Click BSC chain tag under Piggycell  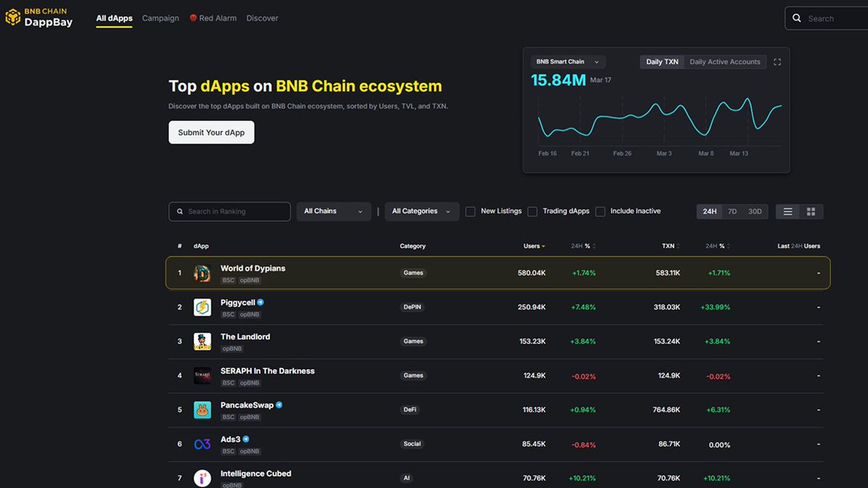point(228,314)
